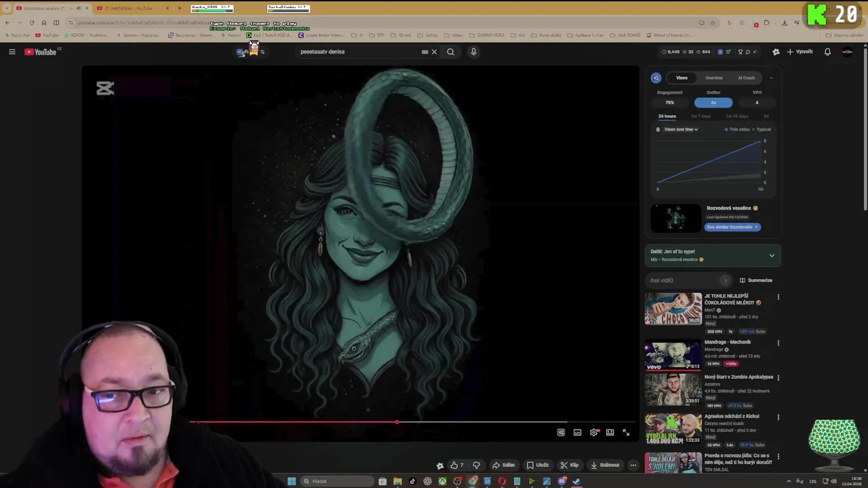Click See similar thumbnails button
This screenshot has width=868, height=488.
732,227
